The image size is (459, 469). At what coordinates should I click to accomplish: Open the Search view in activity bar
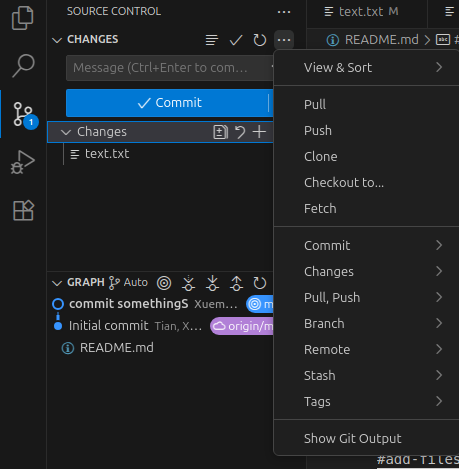coord(23,66)
